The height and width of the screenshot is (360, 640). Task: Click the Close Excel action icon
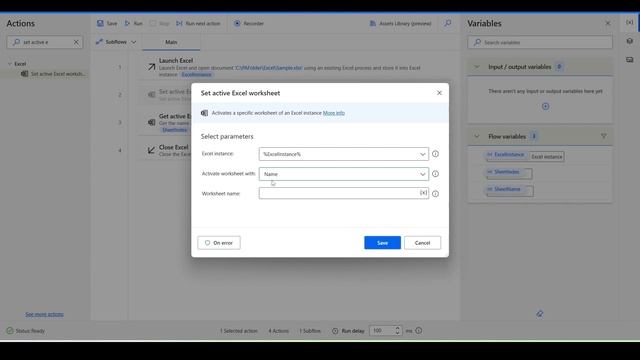151,150
